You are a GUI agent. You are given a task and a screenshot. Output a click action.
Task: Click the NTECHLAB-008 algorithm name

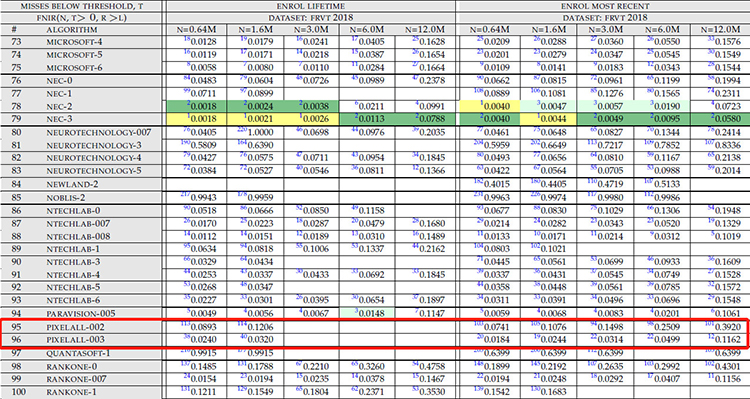[78, 236]
